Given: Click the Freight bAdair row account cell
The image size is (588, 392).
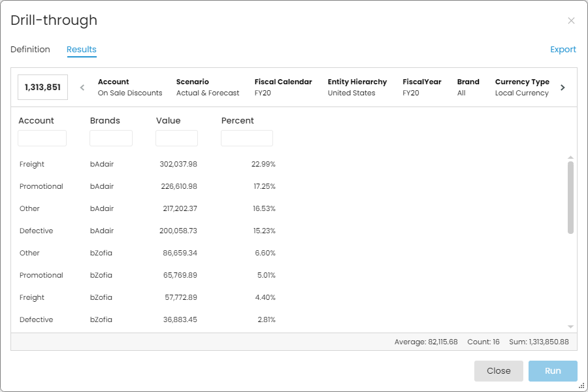Looking at the screenshot, I should point(32,164).
